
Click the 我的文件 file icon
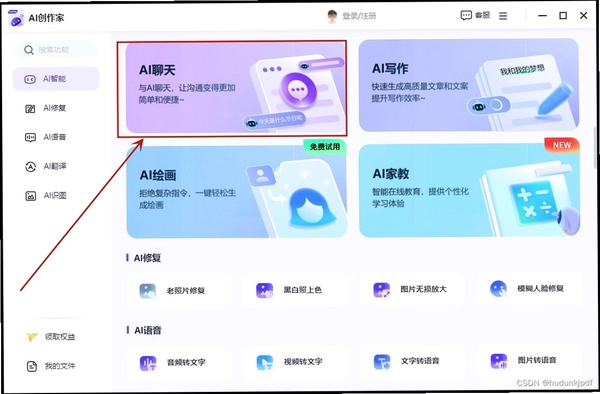[32, 366]
